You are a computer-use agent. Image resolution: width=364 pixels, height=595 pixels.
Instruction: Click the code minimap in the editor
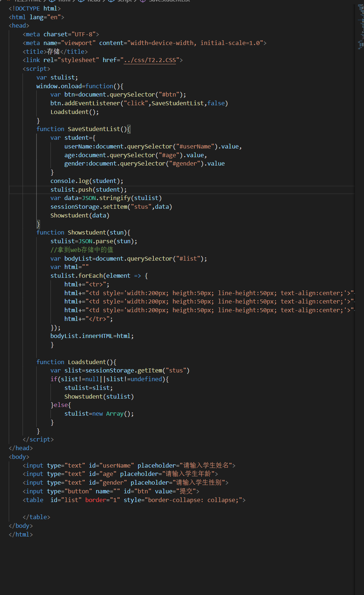tap(360, 27)
